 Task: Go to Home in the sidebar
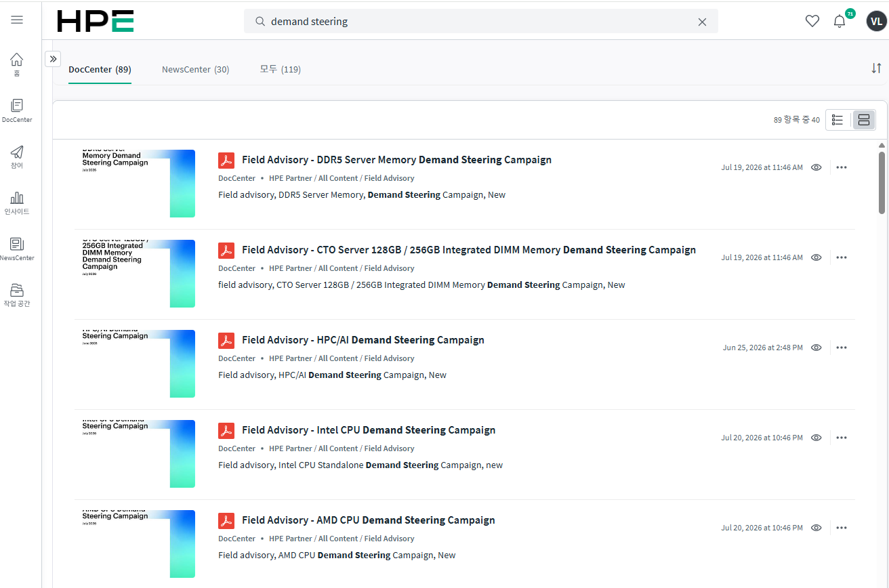point(17,64)
